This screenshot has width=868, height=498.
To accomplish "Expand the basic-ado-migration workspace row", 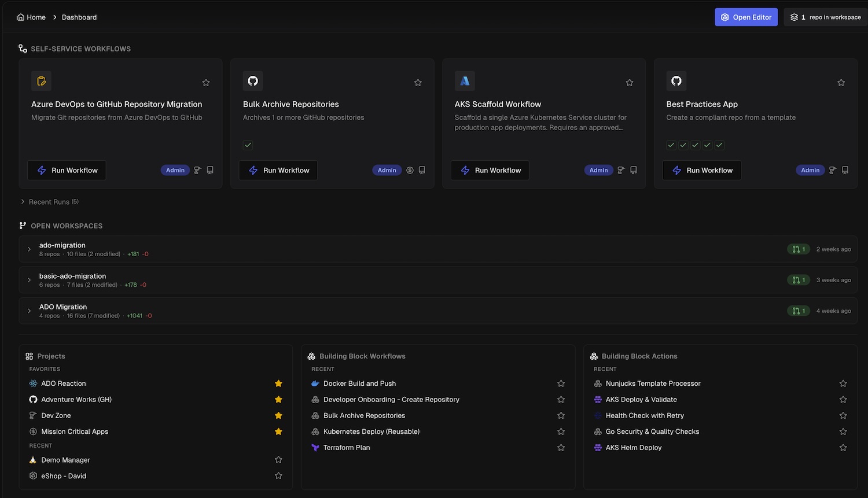I will (29, 280).
